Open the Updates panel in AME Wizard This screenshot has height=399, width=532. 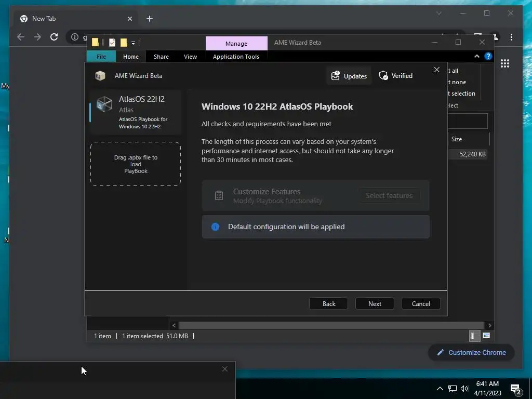pos(349,76)
